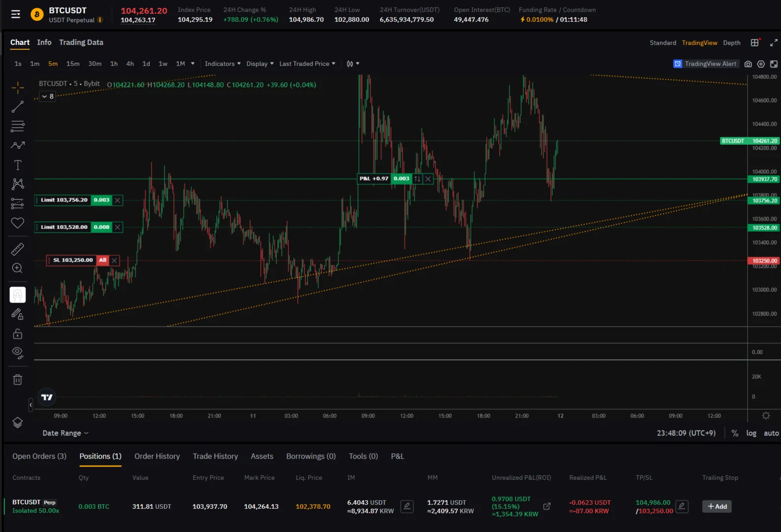Image resolution: width=781 pixels, height=532 pixels.
Task: Open fullscreen mode in the TradingView toolbar
Action: click(x=774, y=64)
